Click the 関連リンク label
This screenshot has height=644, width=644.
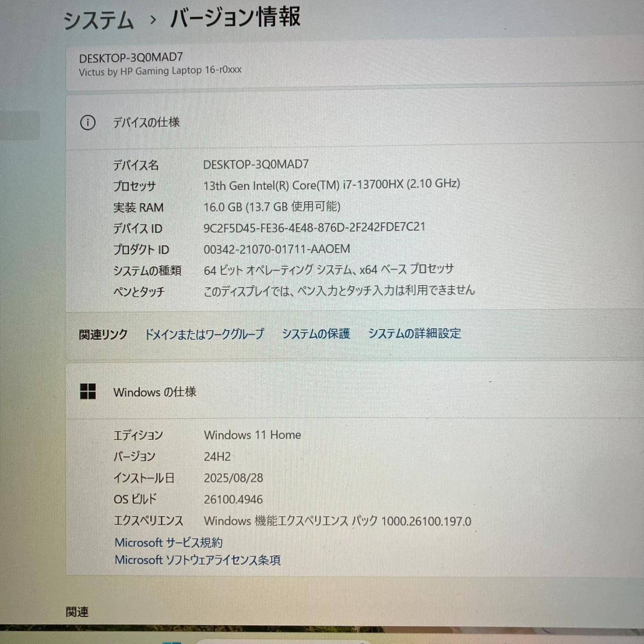coord(103,335)
